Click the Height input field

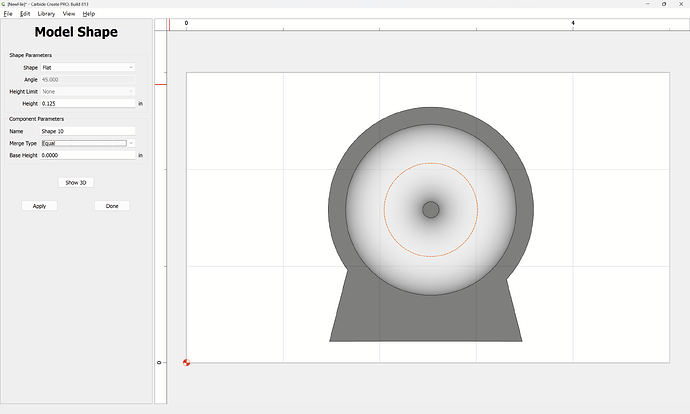coord(88,103)
